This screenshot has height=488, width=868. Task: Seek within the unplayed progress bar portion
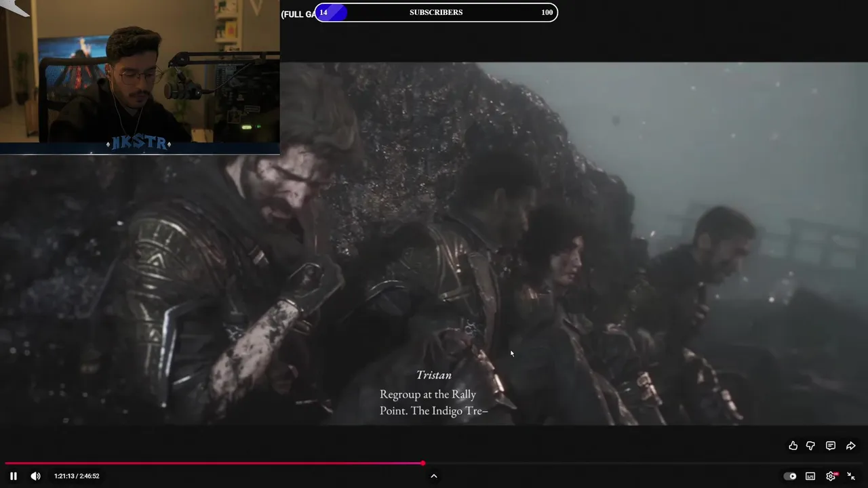click(x=644, y=463)
